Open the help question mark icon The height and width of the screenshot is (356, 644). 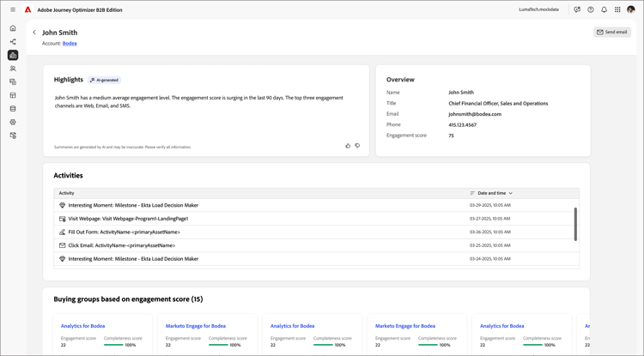click(591, 9)
